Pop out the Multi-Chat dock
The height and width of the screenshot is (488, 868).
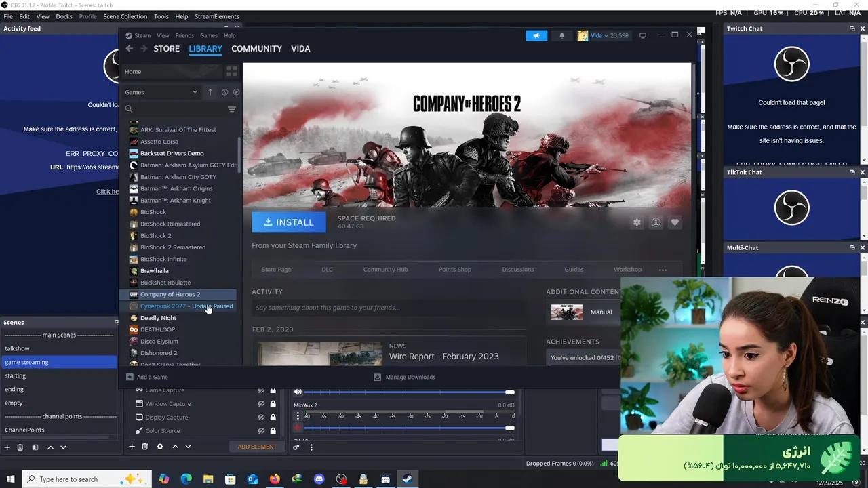[x=852, y=247]
